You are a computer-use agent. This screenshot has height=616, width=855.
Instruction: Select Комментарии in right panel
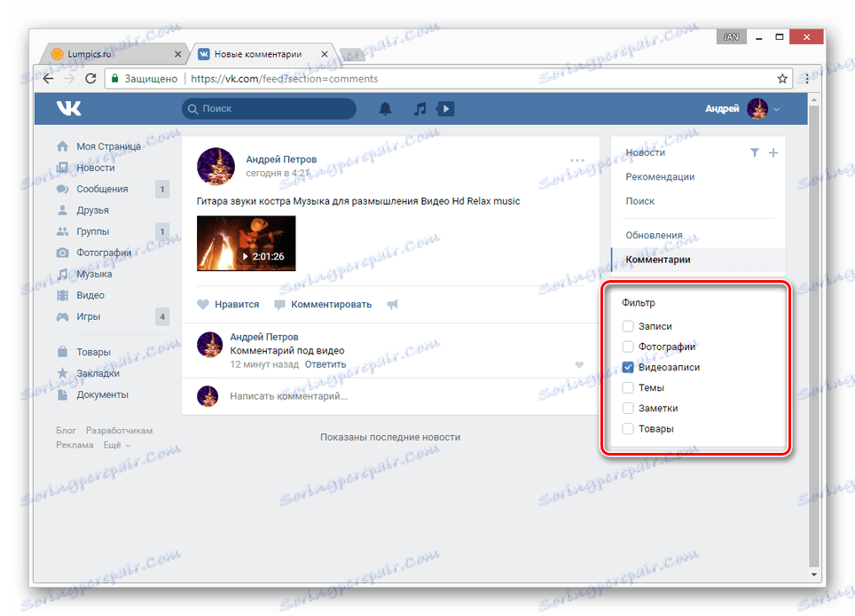(699, 260)
